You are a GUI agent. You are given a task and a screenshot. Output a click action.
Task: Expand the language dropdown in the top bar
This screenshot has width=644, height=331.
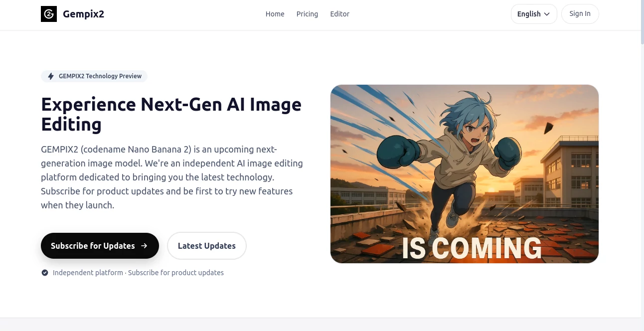tap(533, 14)
